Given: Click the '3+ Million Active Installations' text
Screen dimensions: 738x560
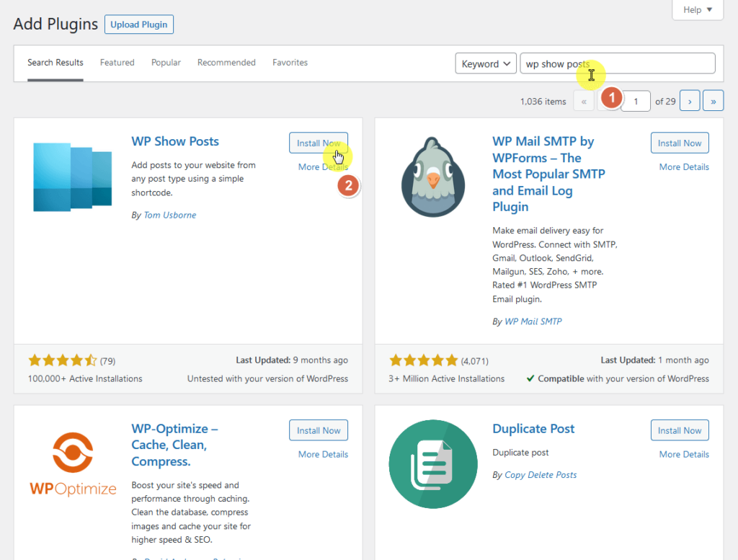Looking at the screenshot, I should pyautogui.click(x=447, y=379).
